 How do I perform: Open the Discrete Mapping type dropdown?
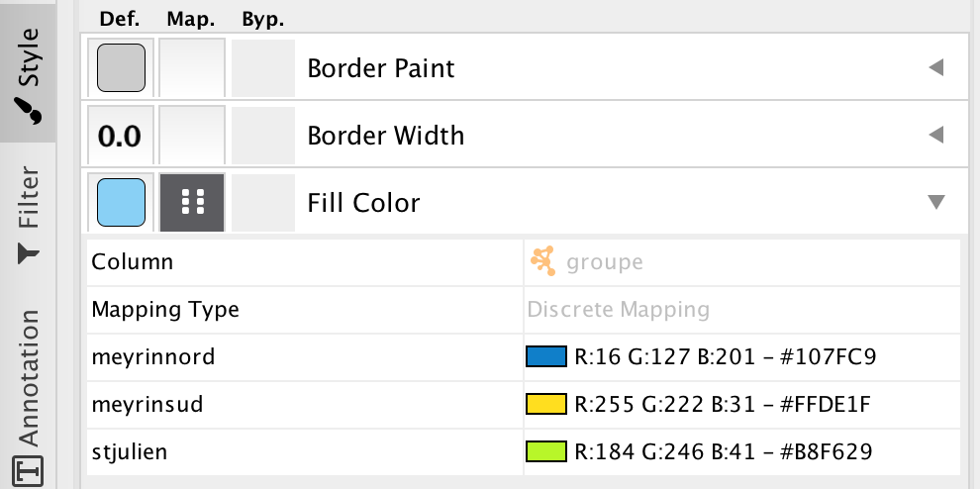click(741, 309)
